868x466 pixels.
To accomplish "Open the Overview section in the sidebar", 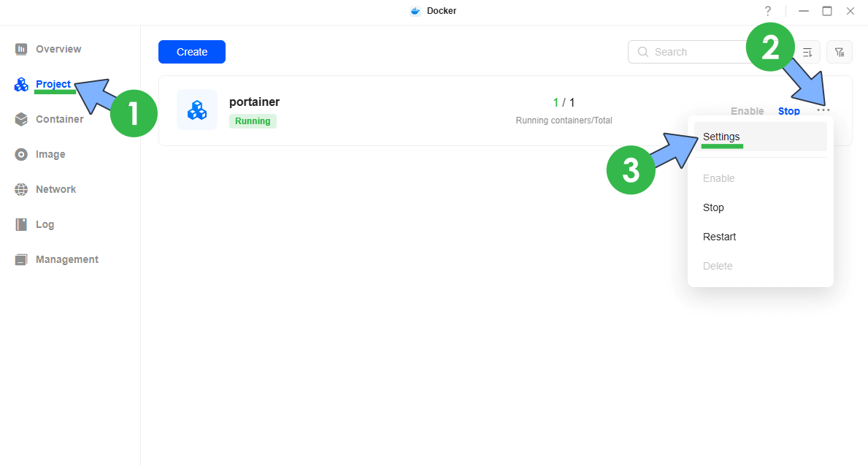I will pos(58,49).
